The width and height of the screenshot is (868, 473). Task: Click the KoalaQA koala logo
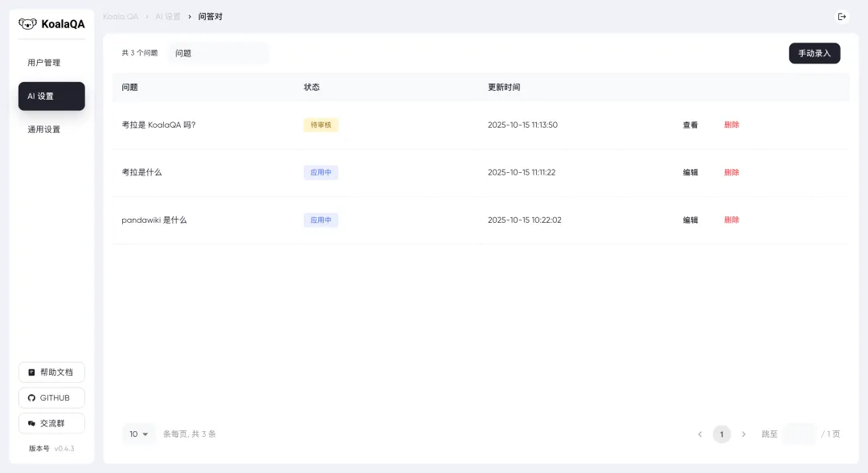click(x=28, y=23)
